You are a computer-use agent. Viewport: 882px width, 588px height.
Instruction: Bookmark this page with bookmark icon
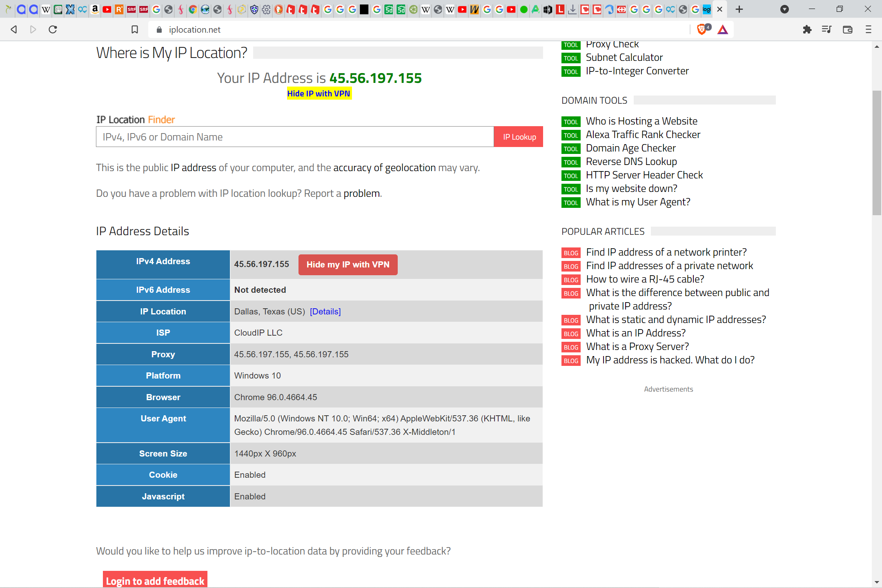coord(135,29)
